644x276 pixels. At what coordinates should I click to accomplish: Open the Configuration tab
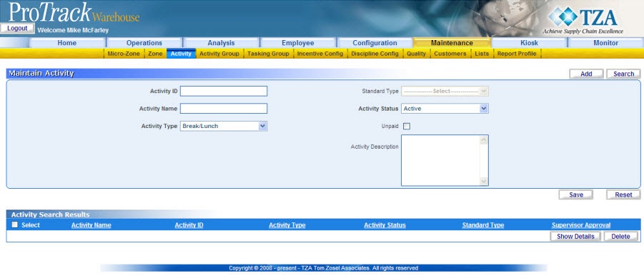click(x=375, y=43)
